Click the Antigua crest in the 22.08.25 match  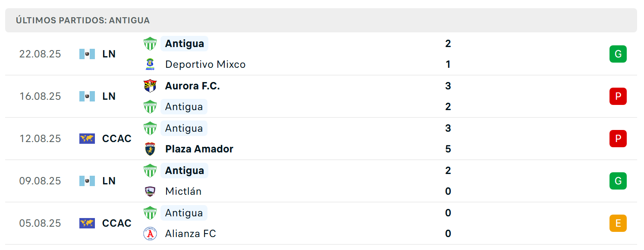150,44
